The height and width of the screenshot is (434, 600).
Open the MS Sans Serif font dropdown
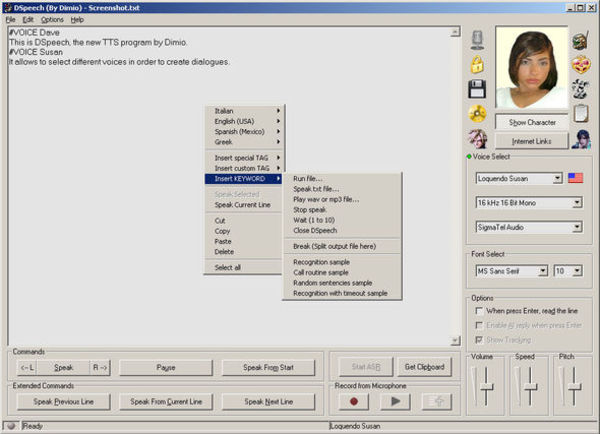tap(542, 271)
